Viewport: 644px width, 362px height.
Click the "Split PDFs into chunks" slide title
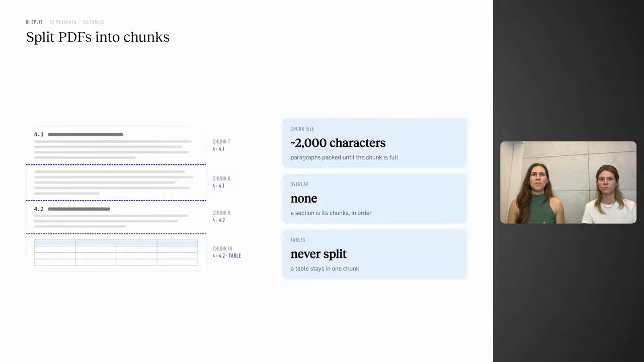click(x=98, y=37)
